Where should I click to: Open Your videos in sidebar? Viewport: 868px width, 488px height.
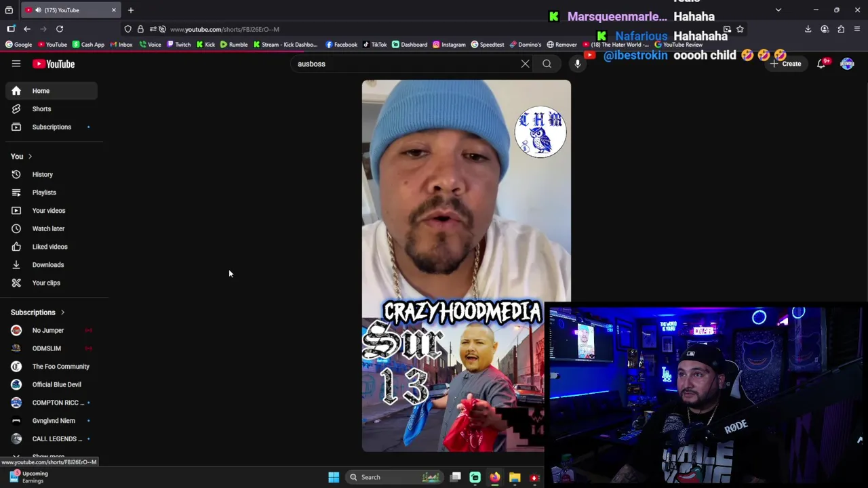coord(52,211)
